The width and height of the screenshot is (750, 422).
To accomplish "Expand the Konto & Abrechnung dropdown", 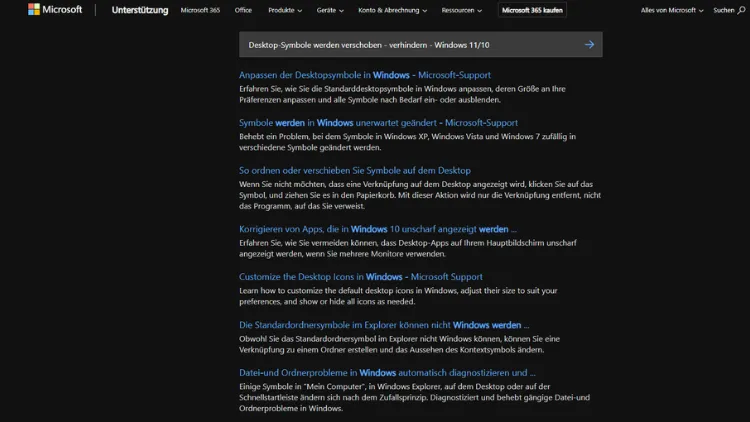I will [x=393, y=10].
